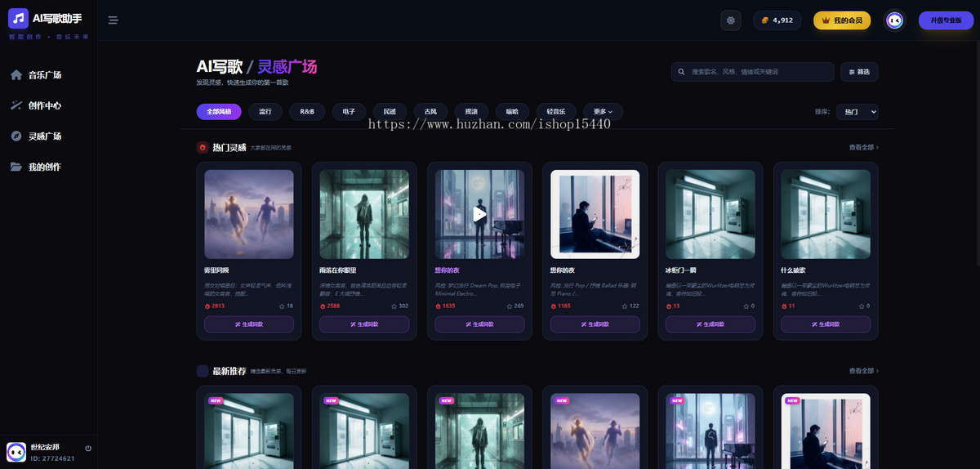Click the 雾里同频 card title
Image resolution: width=980 pixels, height=469 pixels.
tap(216, 270)
